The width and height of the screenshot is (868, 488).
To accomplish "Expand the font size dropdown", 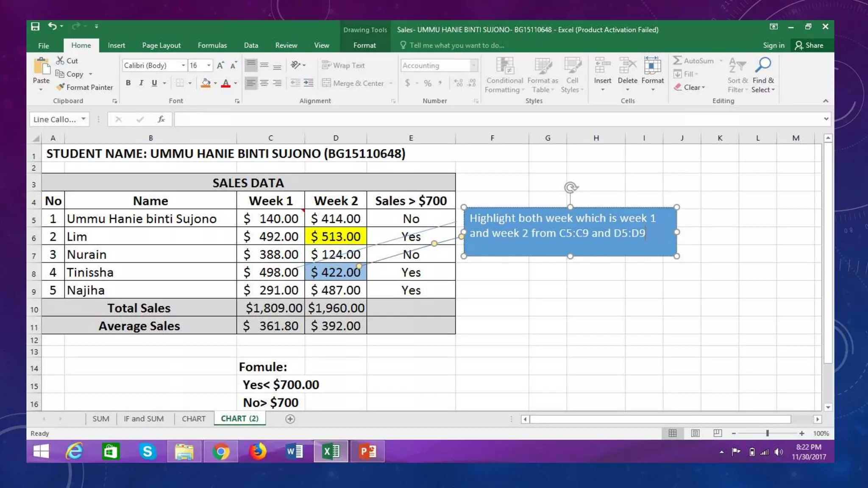I will coord(209,66).
